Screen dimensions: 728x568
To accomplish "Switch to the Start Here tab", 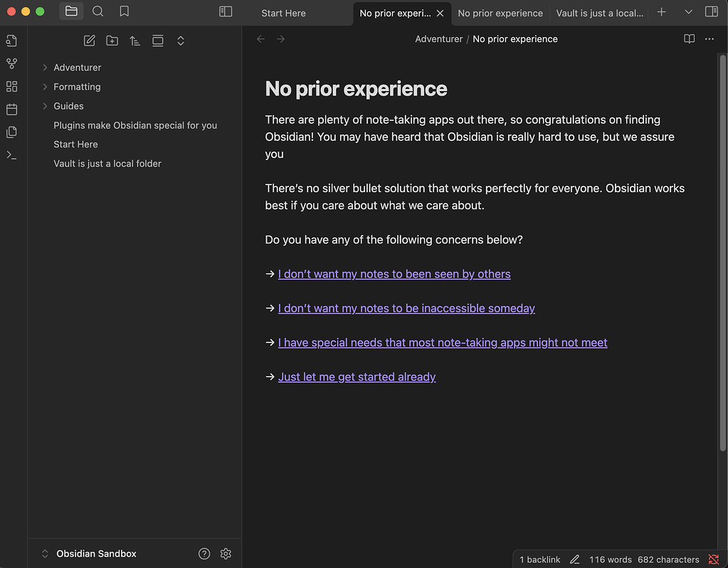I will [x=283, y=13].
